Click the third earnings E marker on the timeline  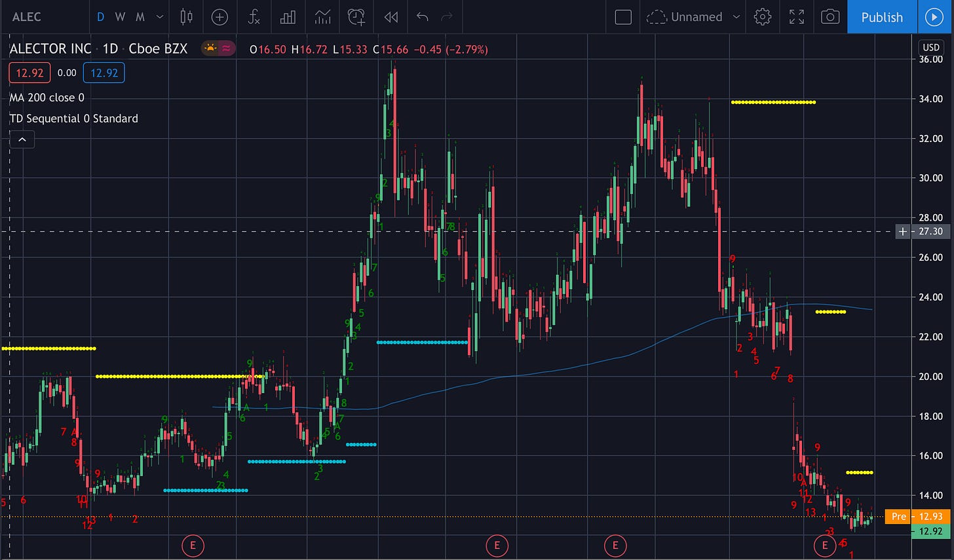tap(615, 545)
